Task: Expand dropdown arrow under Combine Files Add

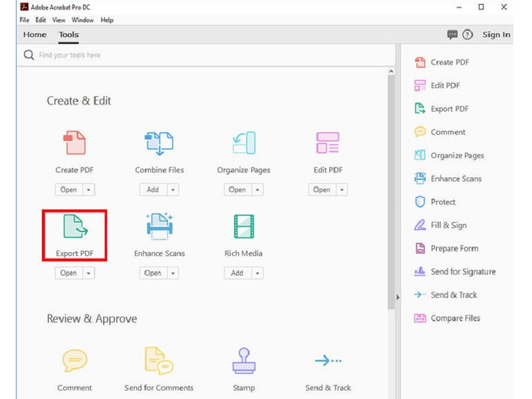Action: tap(173, 190)
